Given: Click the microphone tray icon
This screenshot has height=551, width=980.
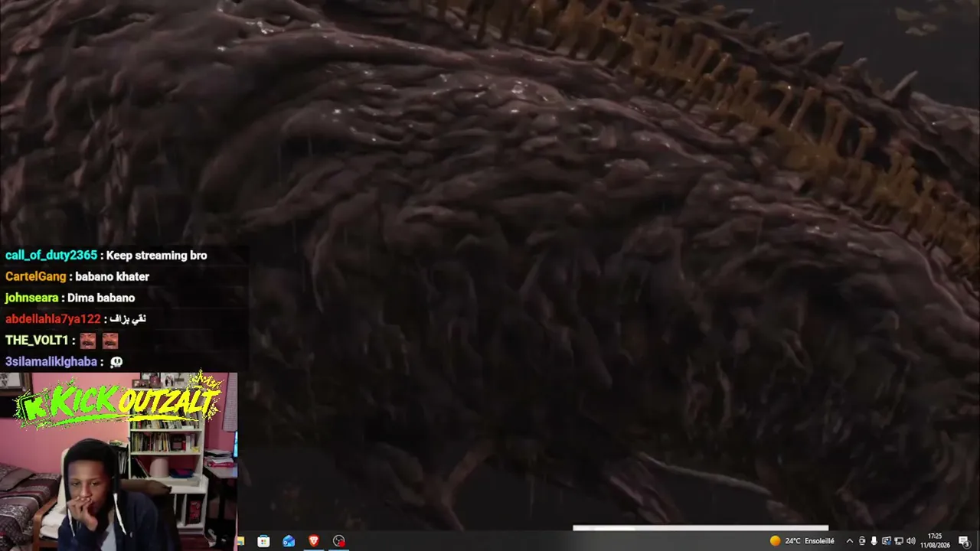Looking at the screenshot, I should pos(874,541).
